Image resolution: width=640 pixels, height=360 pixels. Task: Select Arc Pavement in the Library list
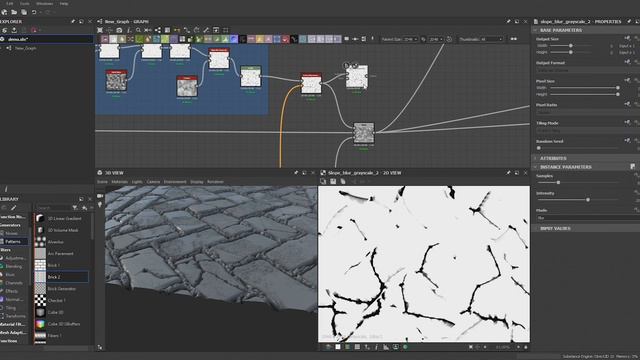pos(61,253)
